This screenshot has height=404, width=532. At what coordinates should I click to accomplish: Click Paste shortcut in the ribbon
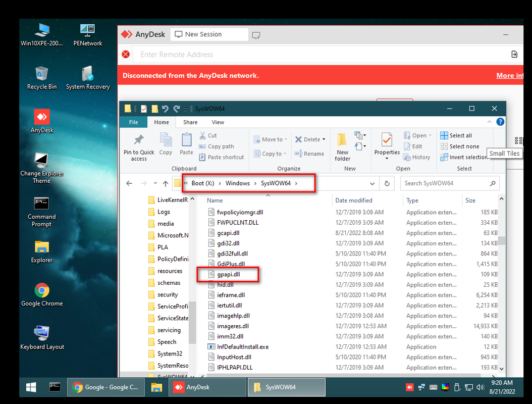221,157
